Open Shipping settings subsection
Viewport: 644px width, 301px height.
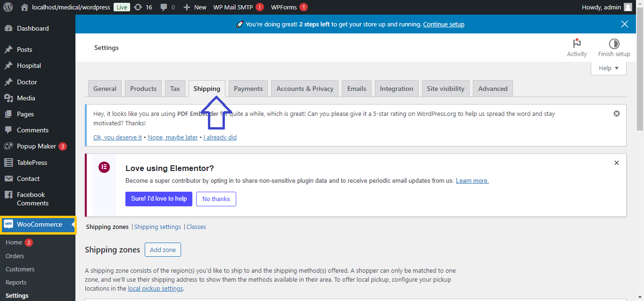(157, 227)
